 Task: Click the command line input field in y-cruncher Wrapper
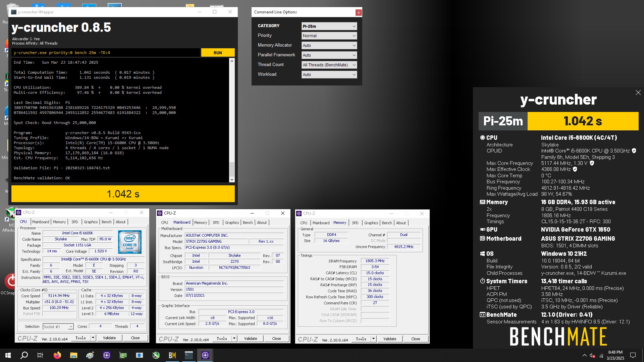(x=106, y=53)
